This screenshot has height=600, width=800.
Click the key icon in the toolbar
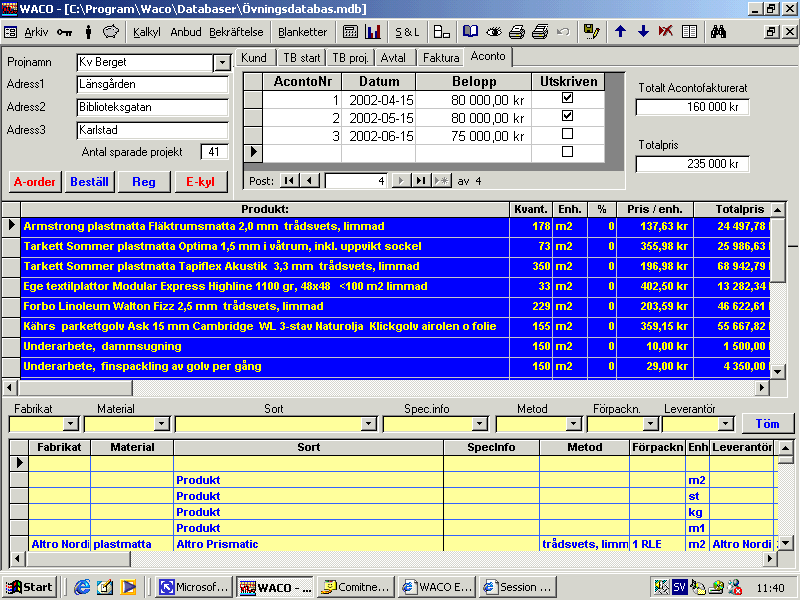[x=64, y=32]
